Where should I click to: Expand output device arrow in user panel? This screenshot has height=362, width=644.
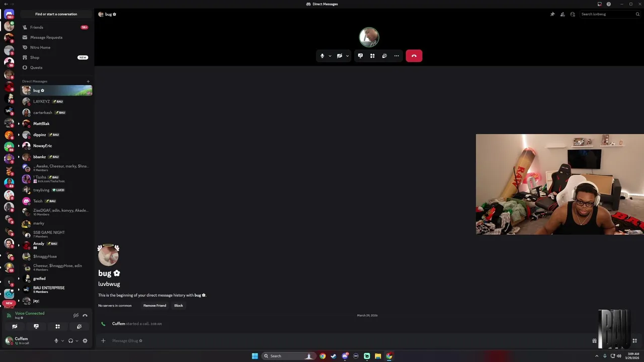point(76,341)
